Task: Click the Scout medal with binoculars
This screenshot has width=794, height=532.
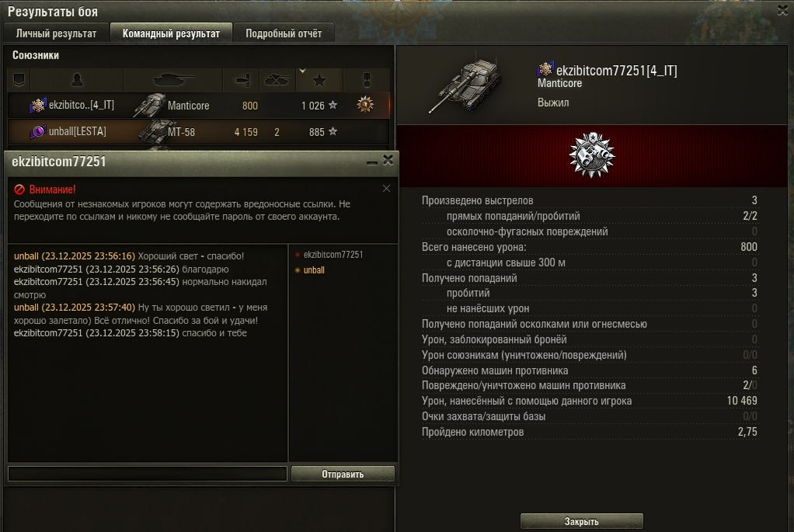Action: [x=591, y=155]
